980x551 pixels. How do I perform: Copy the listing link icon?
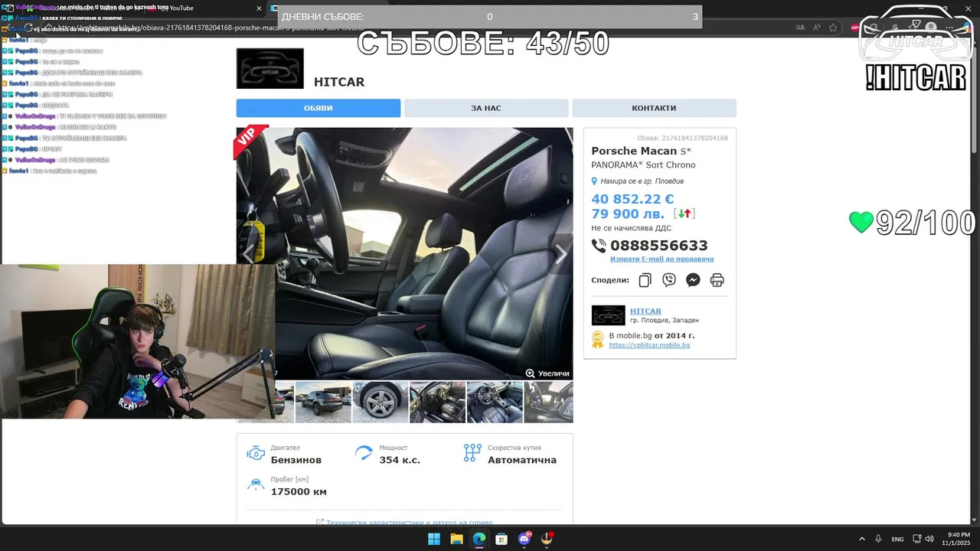[645, 280]
